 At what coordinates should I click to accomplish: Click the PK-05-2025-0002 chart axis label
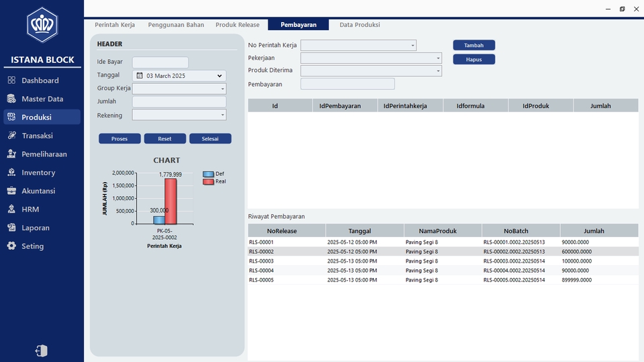[164, 234]
